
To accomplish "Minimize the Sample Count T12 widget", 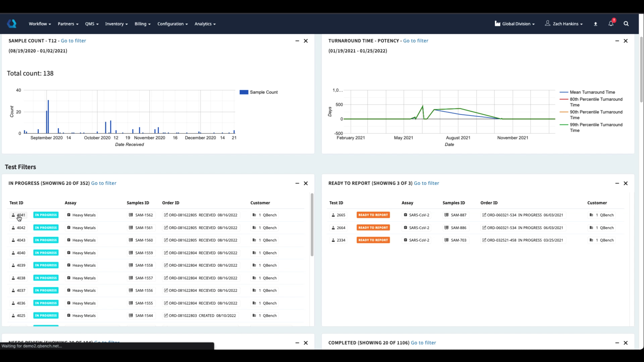I will [x=297, y=41].
